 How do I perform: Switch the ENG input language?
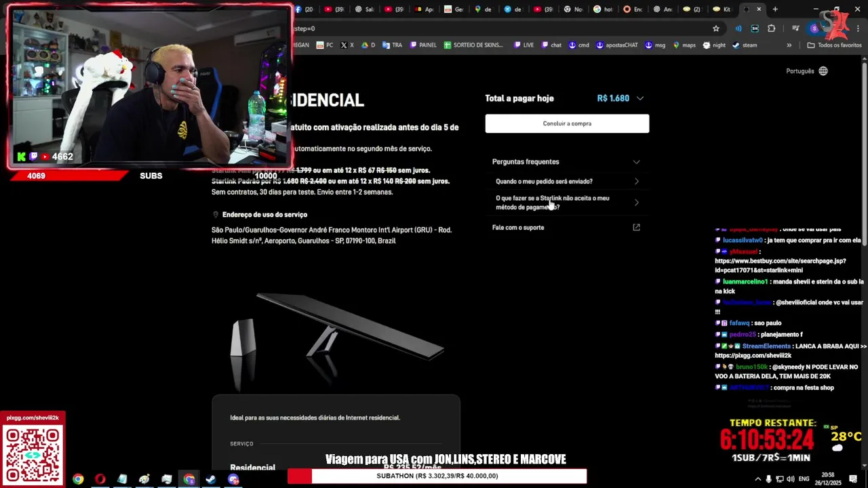coord(804,479)
